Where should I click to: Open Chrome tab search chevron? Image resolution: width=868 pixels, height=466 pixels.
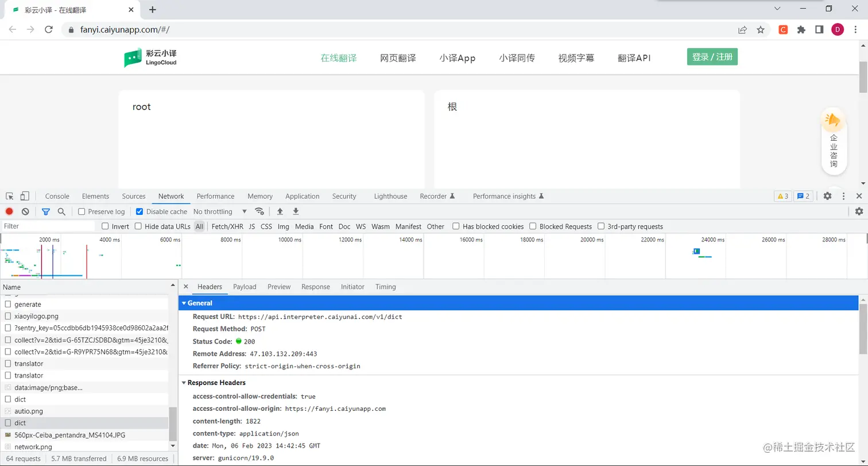777,9
